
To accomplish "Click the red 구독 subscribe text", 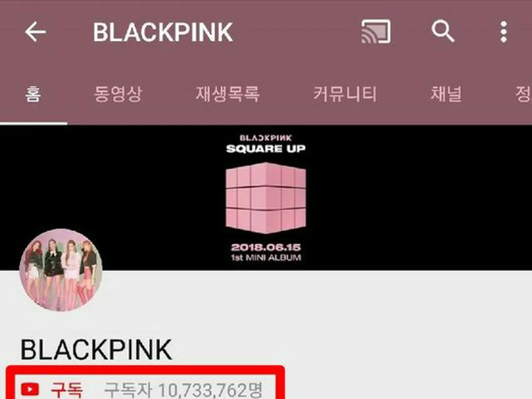I will 66,390.
